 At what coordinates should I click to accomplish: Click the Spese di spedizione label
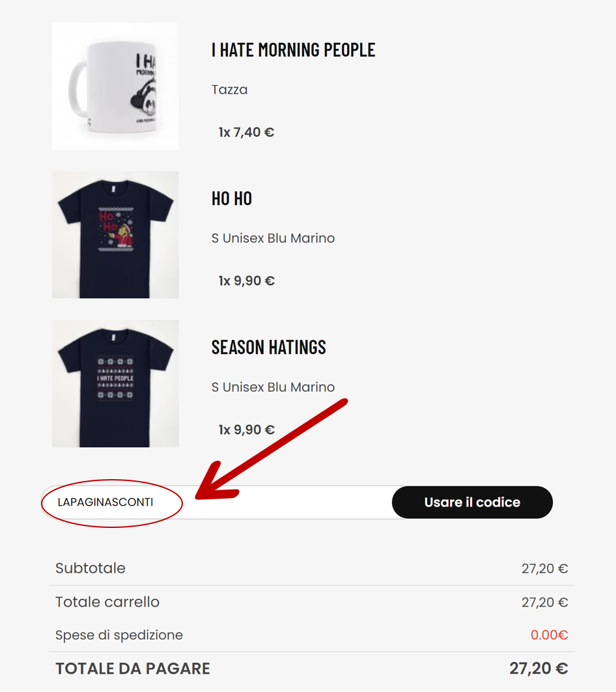(x=119, y=635)
